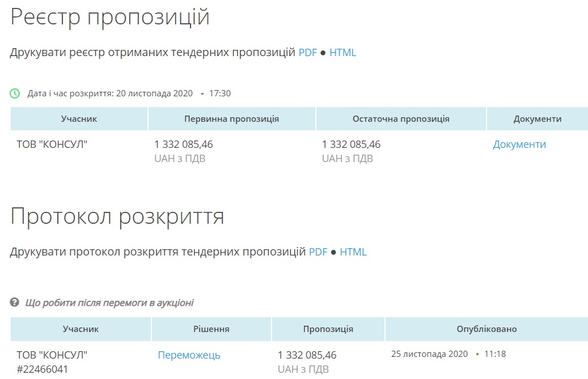Open the Переможець decision link

189,355
